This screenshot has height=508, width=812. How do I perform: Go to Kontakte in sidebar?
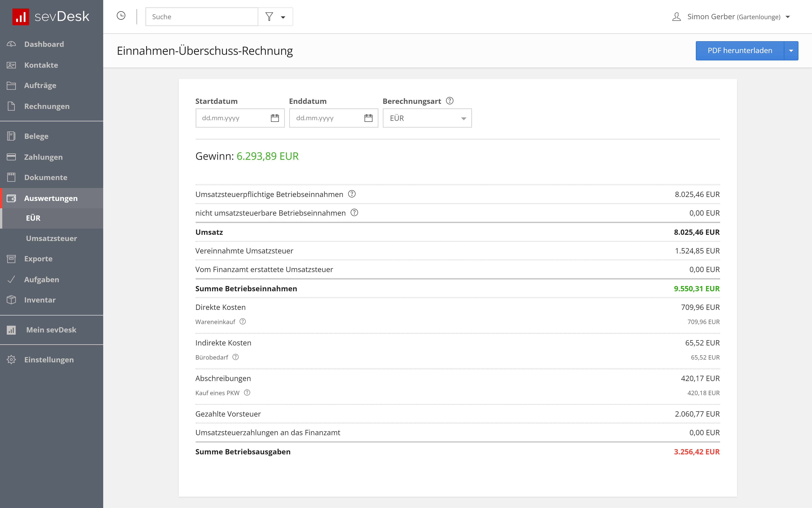pos(51,65)
